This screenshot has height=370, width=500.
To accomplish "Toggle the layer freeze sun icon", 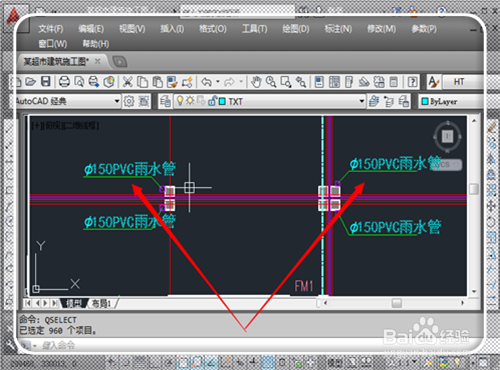I will (x=190, y=101).
